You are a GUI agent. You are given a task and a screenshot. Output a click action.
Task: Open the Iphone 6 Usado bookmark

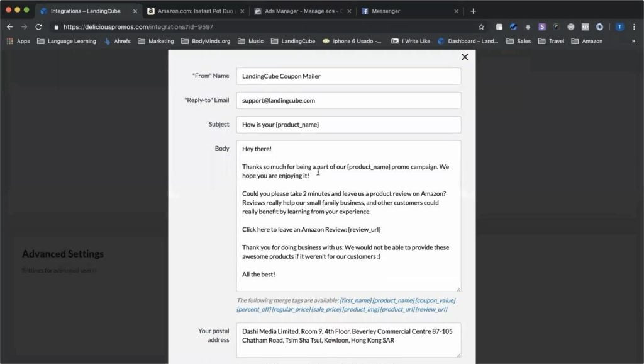coord(352,41)
